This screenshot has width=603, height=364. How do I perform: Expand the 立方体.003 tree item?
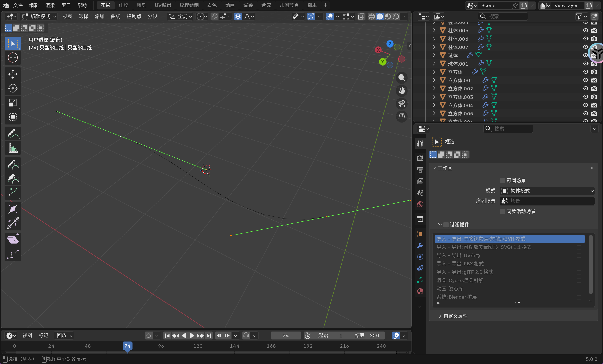pyautogui.click(x=434, y=97)
